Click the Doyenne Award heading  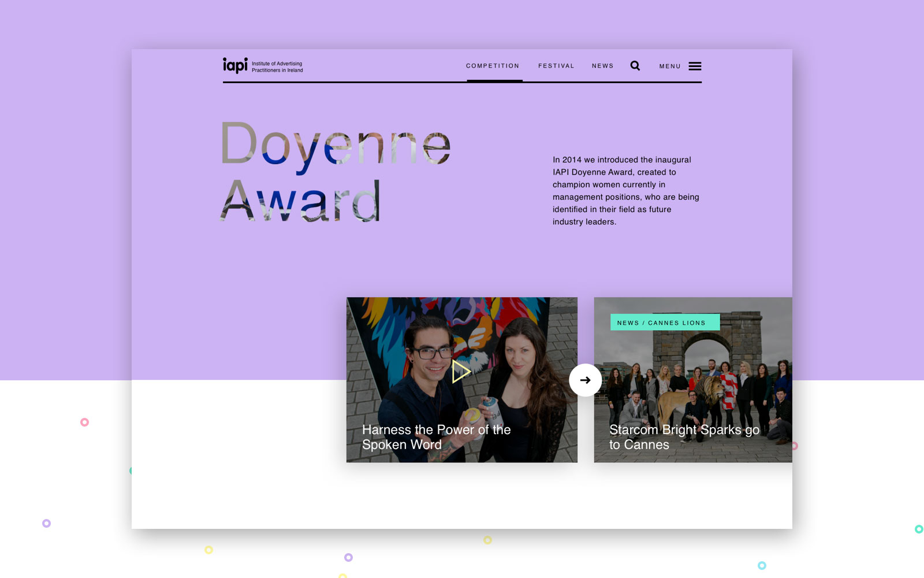click(x=336, y=172)
